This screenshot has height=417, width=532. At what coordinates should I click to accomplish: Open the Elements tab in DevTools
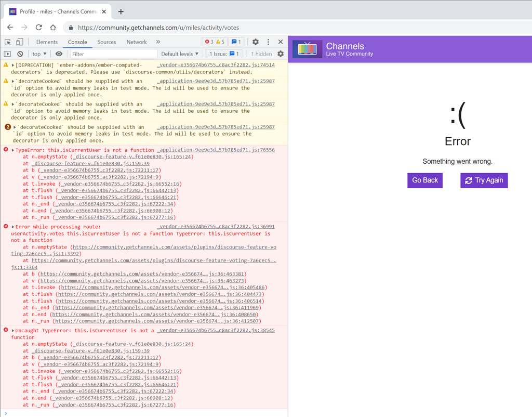[47, 42]
